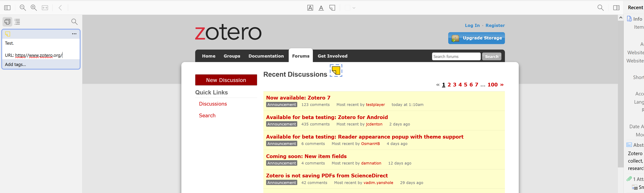Show the outline sidebar view
Image resolution: width=644 pixels, height=193 pixels.
(x=17, y=22)
